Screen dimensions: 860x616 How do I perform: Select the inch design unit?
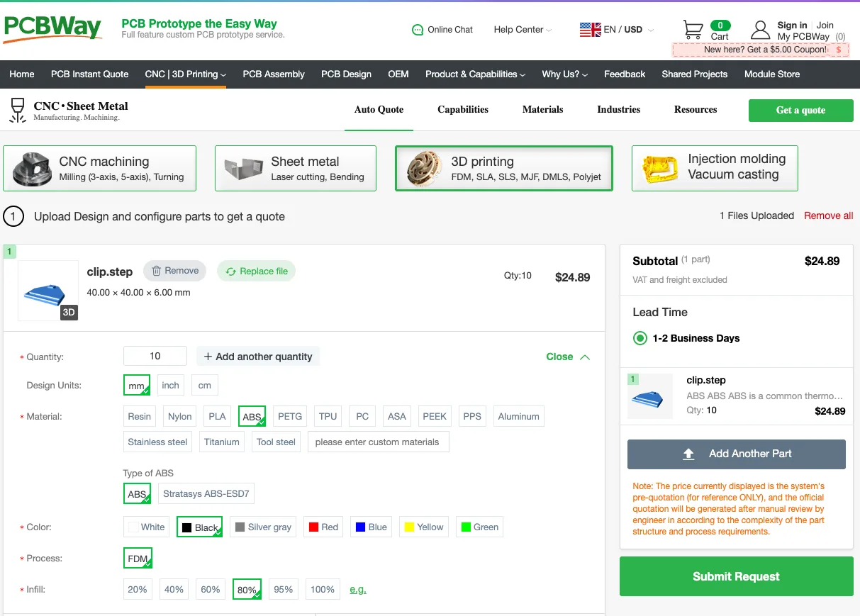pos(171,385)
